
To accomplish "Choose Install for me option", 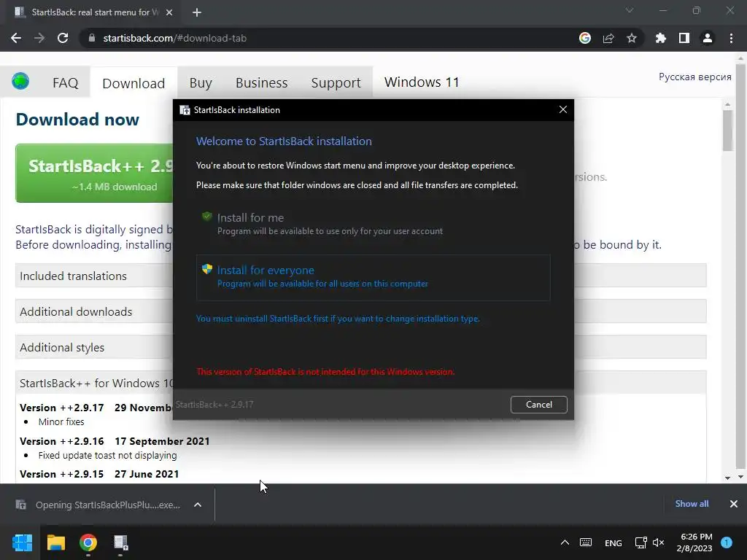I will pyautogui.click(x=373, y=224).
